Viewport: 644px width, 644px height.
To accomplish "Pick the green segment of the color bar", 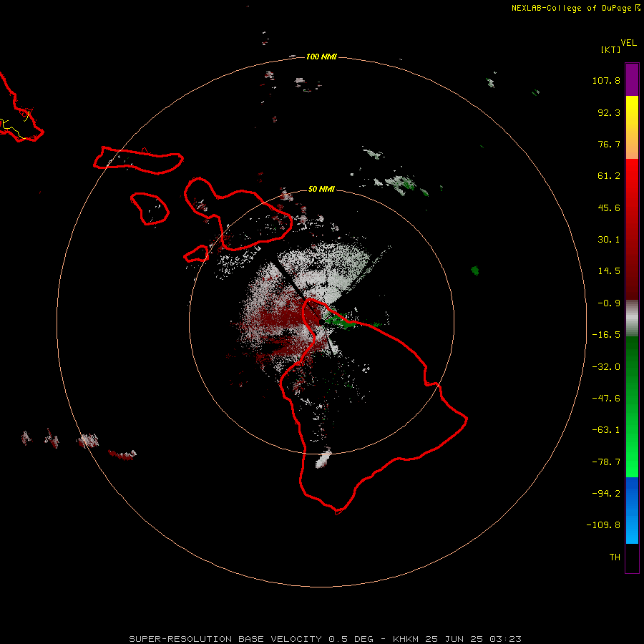I will tap(632, 406).
